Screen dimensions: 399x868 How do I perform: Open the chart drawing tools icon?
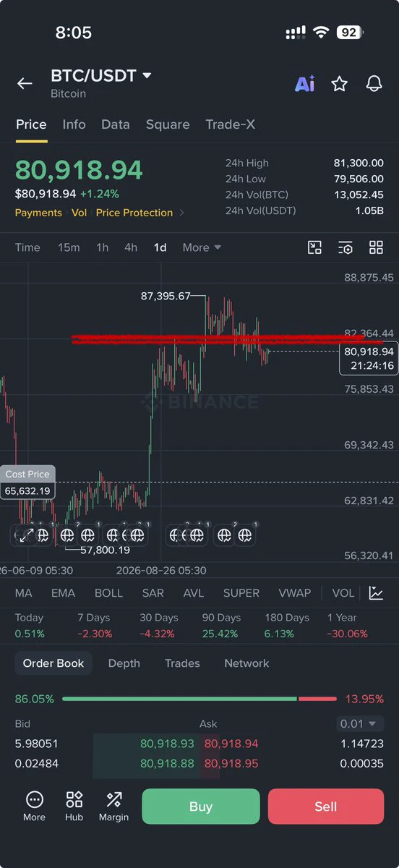314,247
